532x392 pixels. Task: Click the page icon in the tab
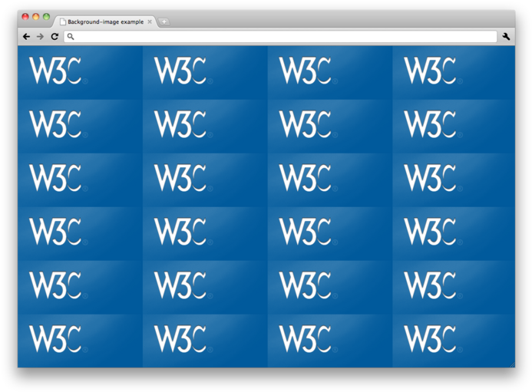(x=62, y=21)
